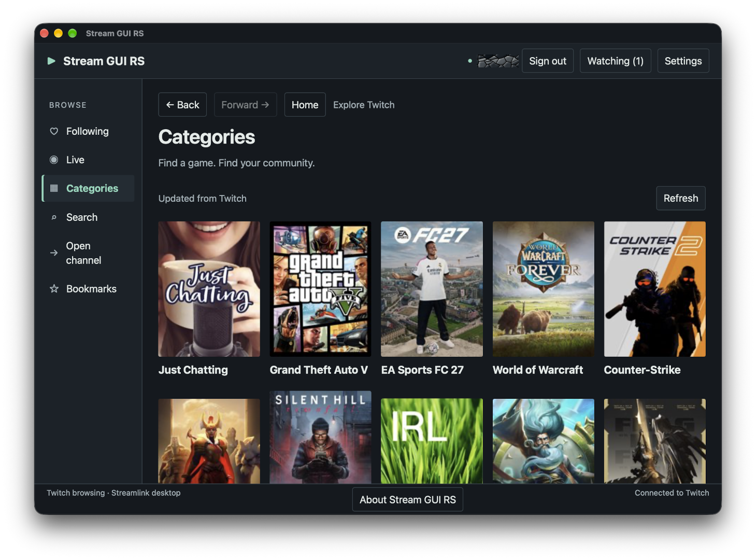Viewport: 756px width, 560px height.
Task: Click the Search magnifier icon
Action: 54,217
